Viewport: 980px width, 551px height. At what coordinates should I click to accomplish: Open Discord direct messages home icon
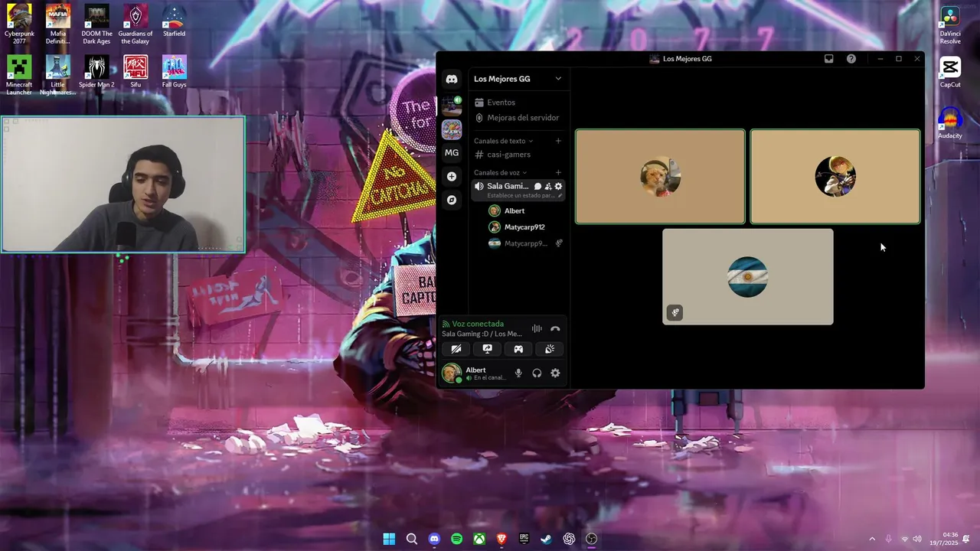[x=452, y=79]
